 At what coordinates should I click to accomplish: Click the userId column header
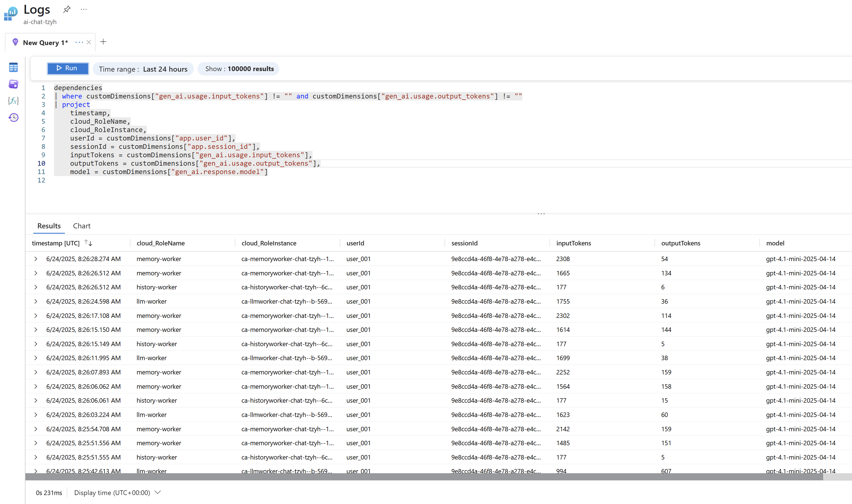pos(355,243)
